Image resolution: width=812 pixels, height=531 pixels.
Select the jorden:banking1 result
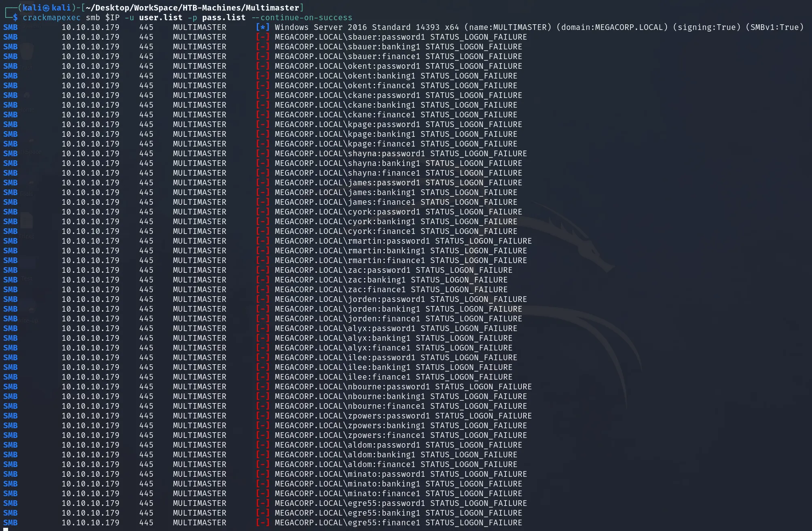pyautogui.click(x=398, y=309)
